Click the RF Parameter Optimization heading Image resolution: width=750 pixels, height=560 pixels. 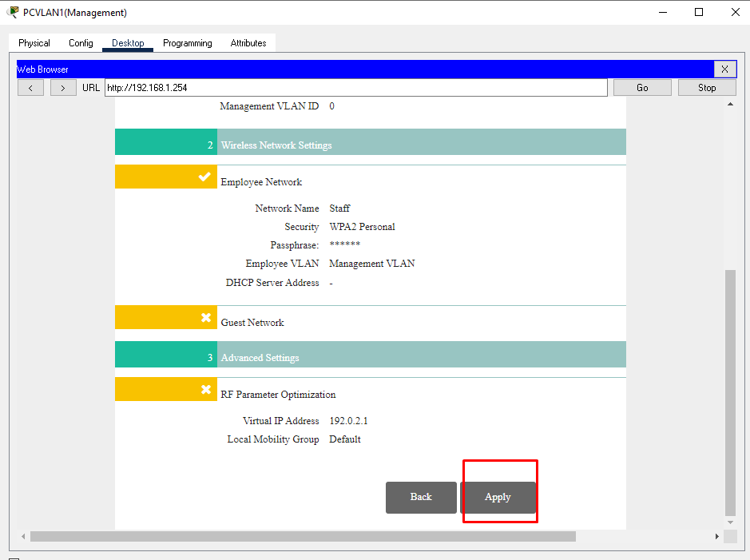(278, 395)
